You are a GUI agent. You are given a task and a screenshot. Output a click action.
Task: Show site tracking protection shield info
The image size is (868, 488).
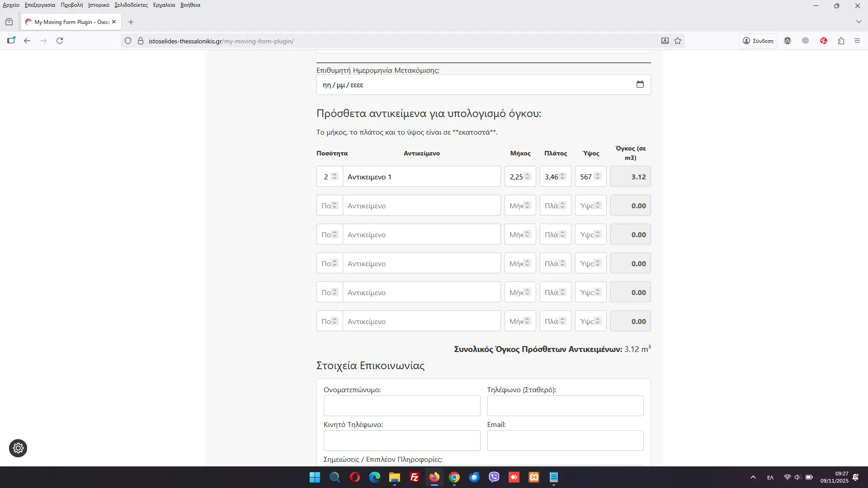click(128, 41)
